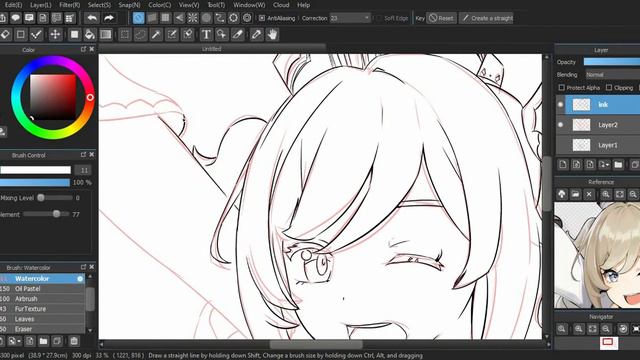Viewport: 640px width, 360px height.
Task: Select the Text tool
Action: coord(206,35)
